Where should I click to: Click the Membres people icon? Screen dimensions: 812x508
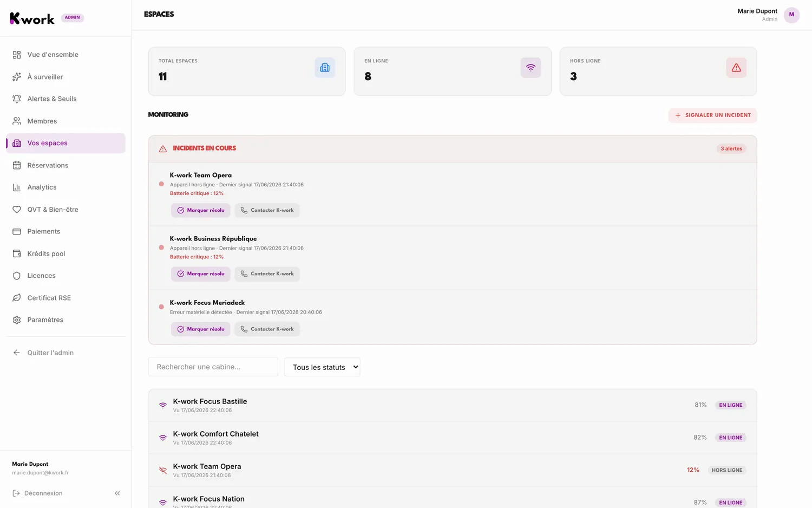17,121
